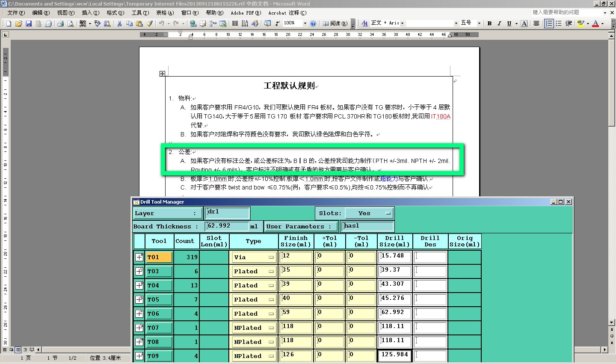
Task: Open the 文件 menu
Action: [x=16, y=13]
